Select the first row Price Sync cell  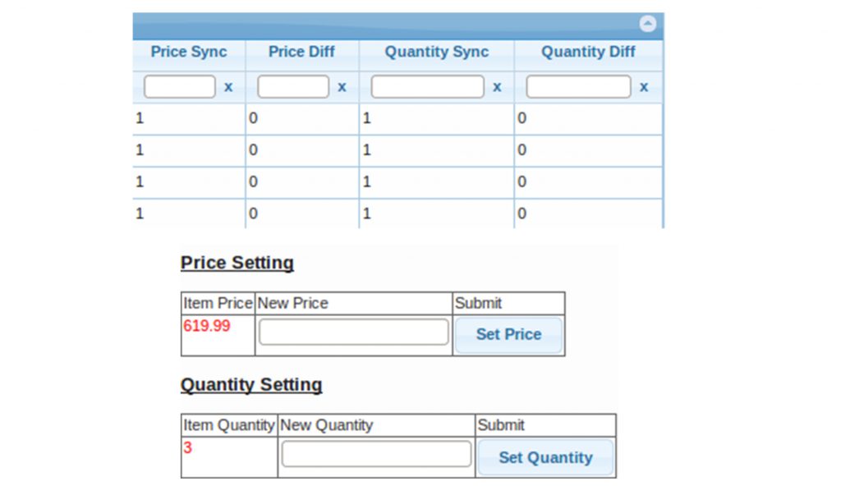pyautogui.click(x=189, y=118)
